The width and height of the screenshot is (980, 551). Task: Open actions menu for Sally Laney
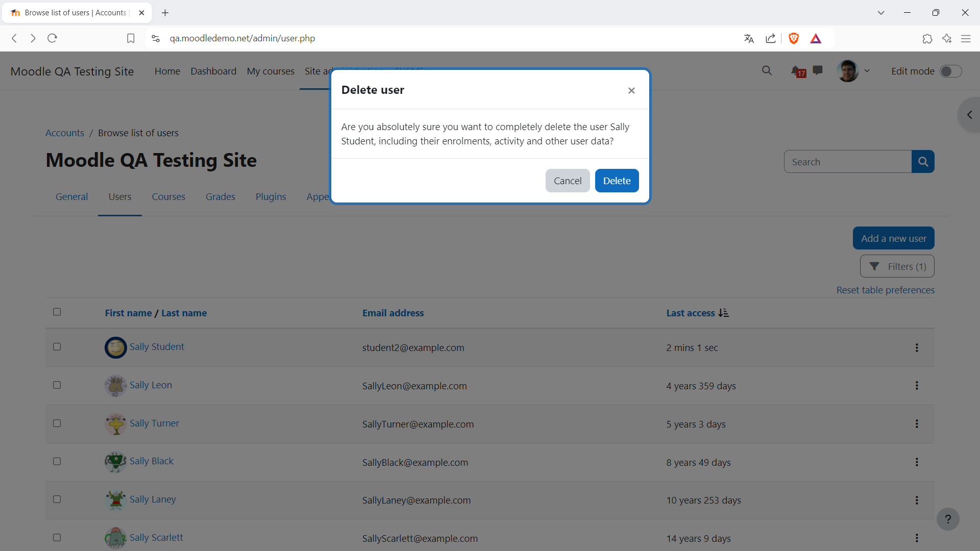pos(917,500)
